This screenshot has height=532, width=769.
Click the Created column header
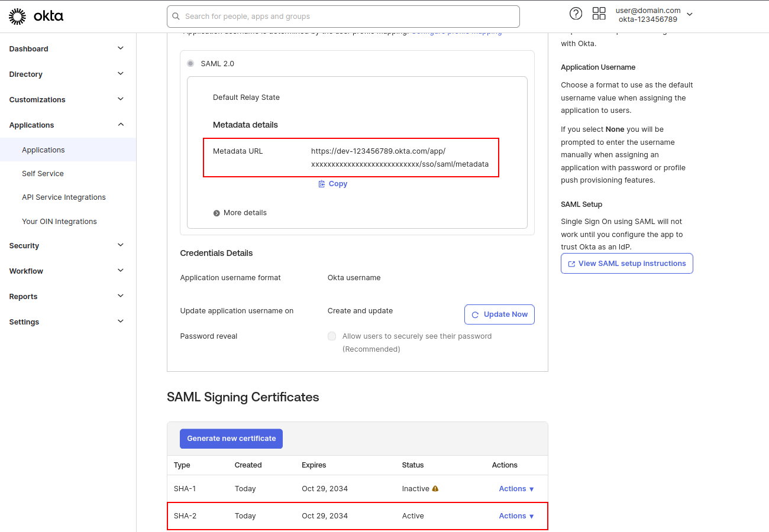click(248, 465)
